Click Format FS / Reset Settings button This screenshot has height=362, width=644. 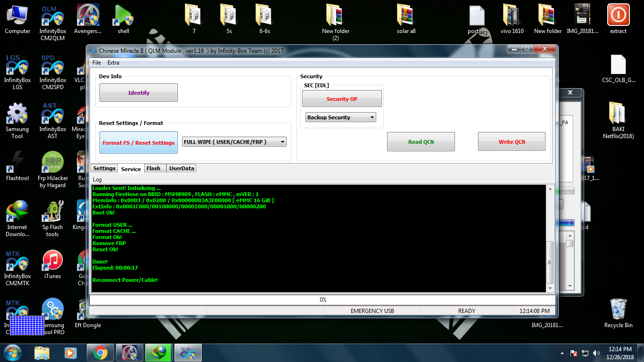[x=139, y=143]
